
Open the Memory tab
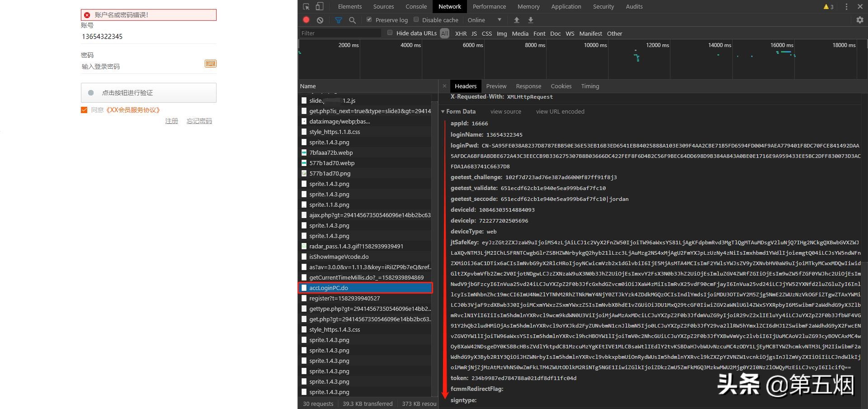pyautogui.click(x=528, y=6)
